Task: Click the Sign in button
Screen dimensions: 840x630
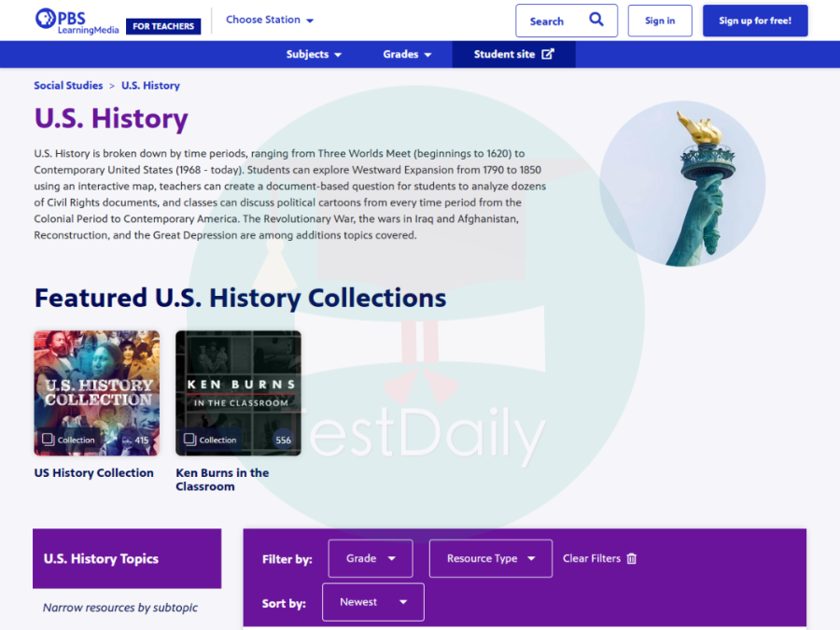Action: click(x=660, y=21)
